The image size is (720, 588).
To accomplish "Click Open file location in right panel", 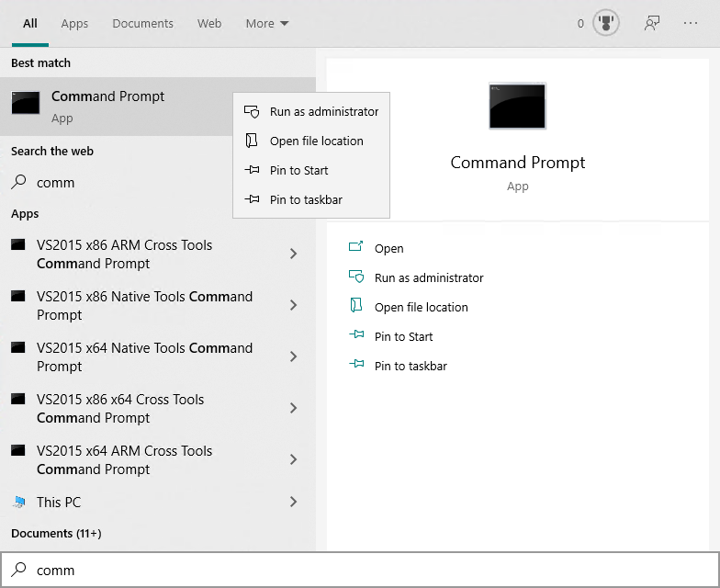I will tap(421, 307).
